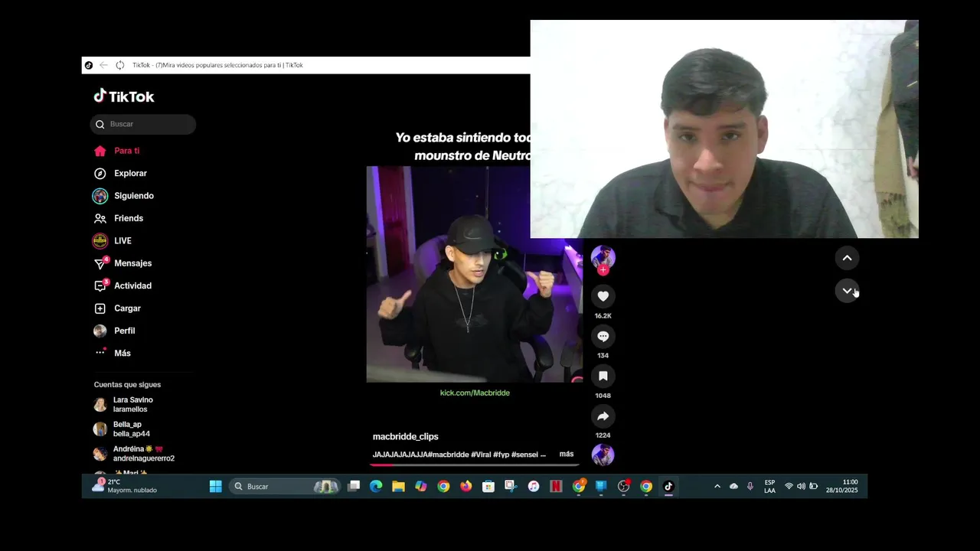This screenshot has height=551, width=980.
Task: Click the Buscar search field in TikTok
Action: [143, 124]
